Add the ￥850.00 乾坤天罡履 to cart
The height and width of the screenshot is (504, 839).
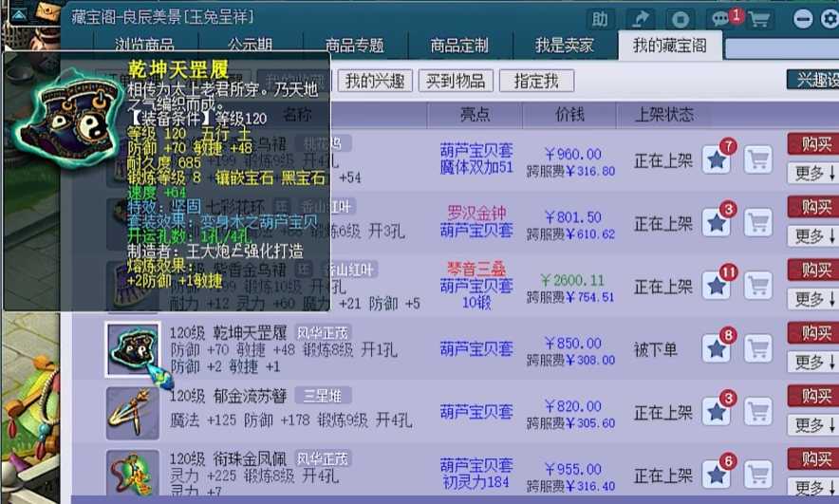tap(758, 349)
